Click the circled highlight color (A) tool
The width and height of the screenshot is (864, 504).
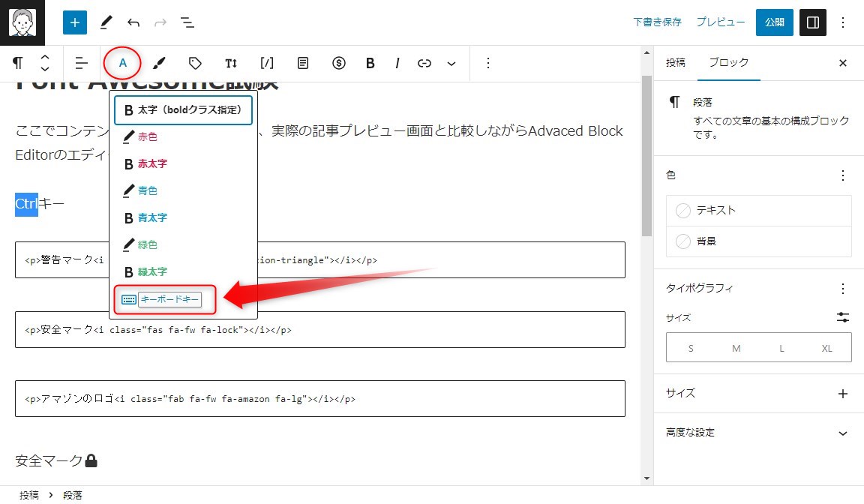[x=122, y=63]
